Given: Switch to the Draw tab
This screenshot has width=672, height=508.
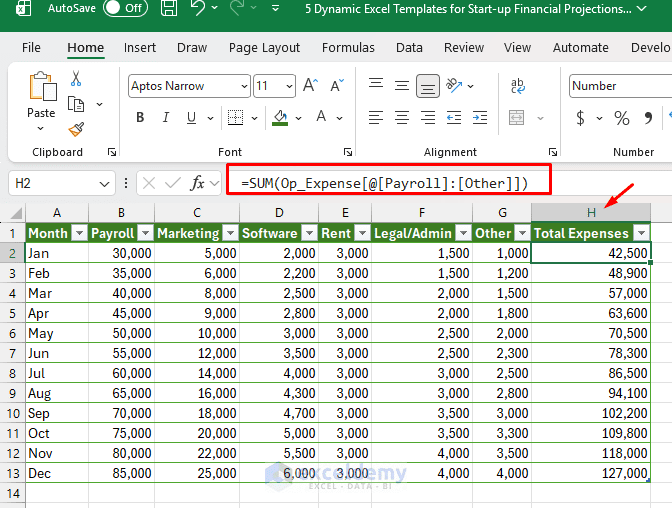Looking at the screenshot, I should click(192, 48).
